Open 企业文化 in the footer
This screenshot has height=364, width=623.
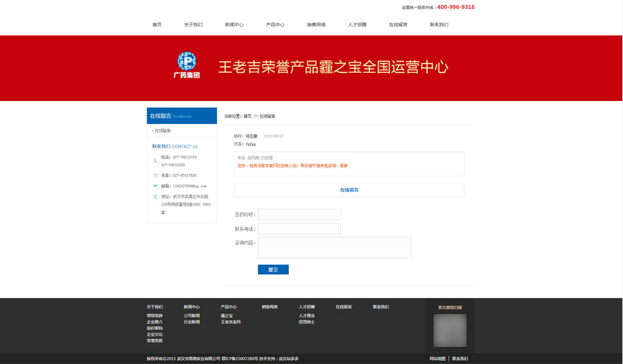(155, 334)
